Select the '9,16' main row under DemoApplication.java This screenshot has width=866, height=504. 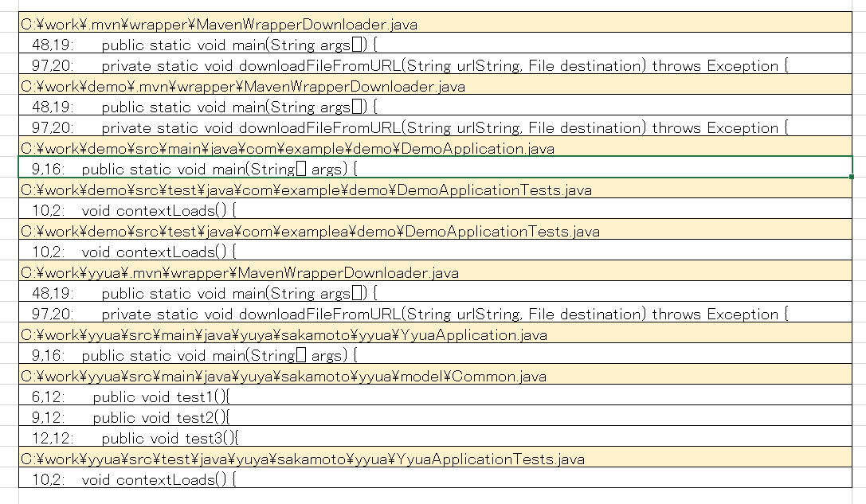pyautogui.click(x=435, y=167)
